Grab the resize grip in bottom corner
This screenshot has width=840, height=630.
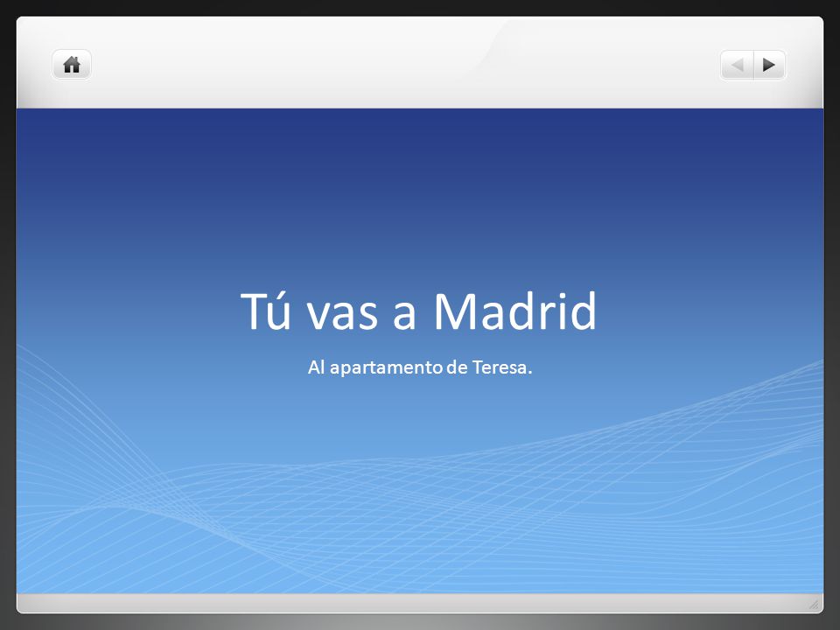coord(814,605)
